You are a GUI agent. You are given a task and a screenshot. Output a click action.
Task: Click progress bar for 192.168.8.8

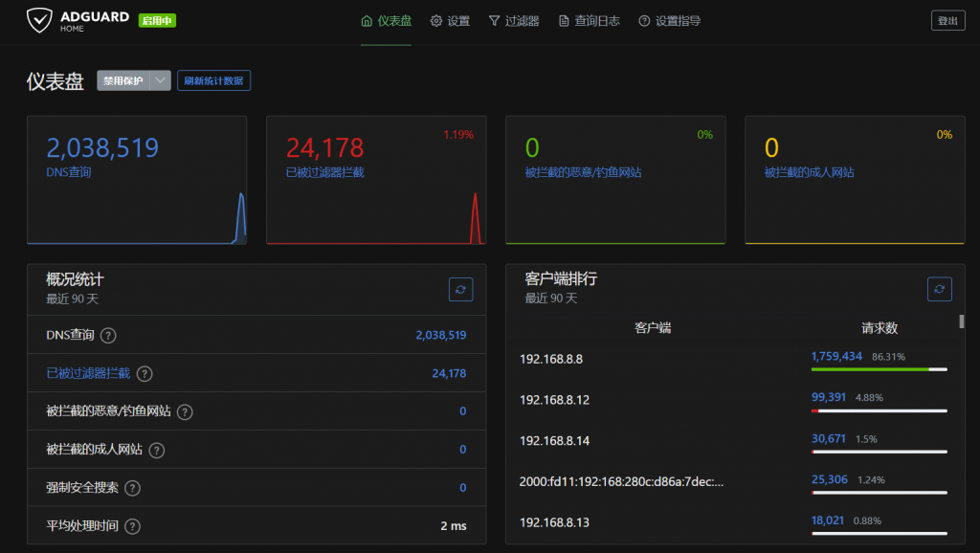880,369
